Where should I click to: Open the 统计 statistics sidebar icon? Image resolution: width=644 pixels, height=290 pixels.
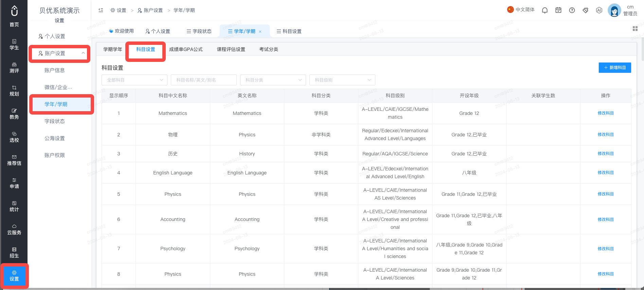click(14, 206)
